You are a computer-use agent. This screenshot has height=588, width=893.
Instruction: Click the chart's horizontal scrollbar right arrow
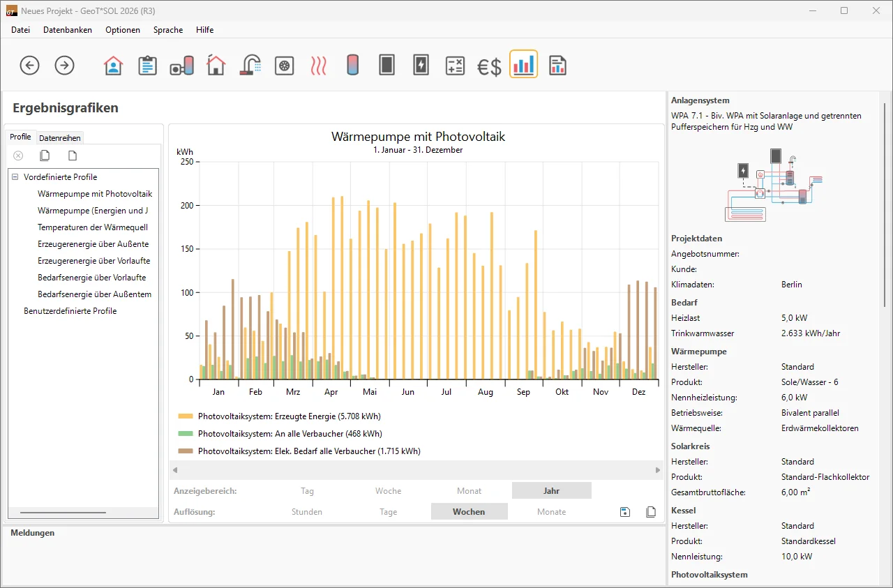pos(658,470)
